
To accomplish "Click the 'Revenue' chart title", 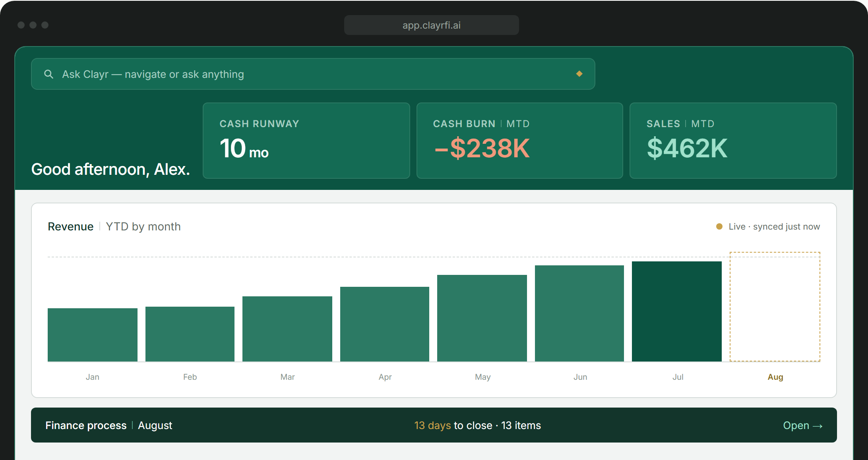I will (x=70, y=226).
